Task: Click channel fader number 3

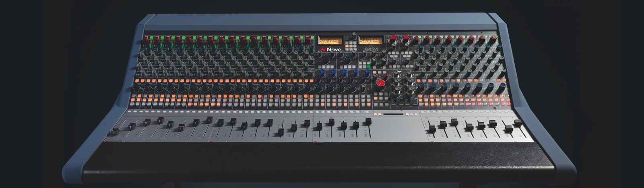Action: [147, 123]
